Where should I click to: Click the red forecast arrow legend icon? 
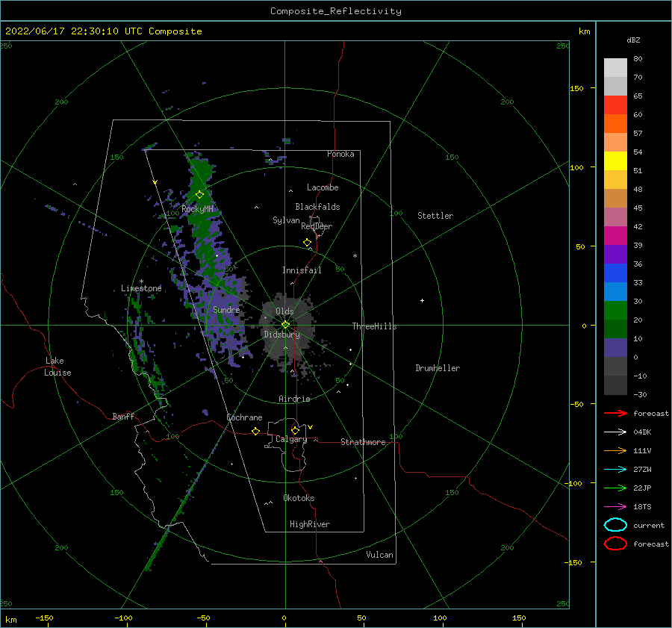click(x=615, y=413)
